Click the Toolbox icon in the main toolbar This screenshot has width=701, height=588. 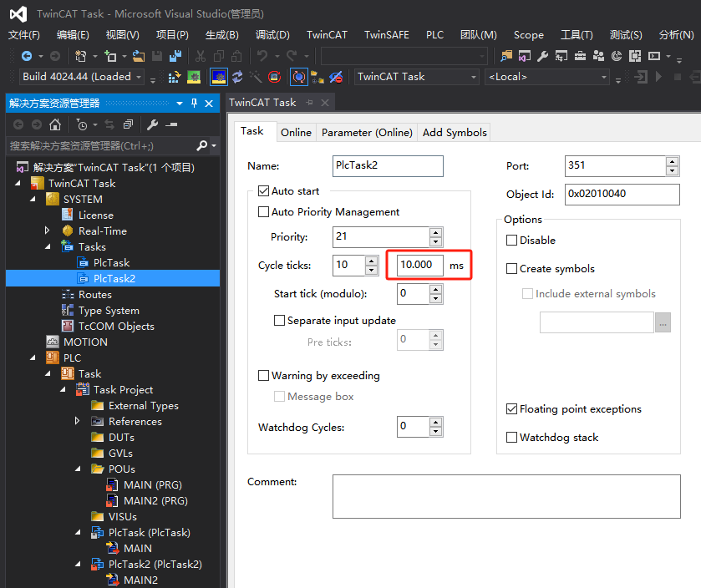click(580, 56)
